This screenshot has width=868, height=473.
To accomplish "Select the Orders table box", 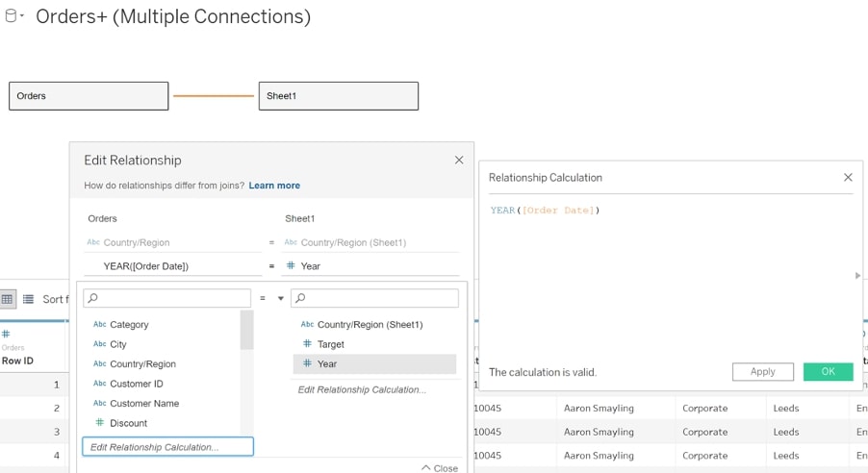I will tap(89, 96).
